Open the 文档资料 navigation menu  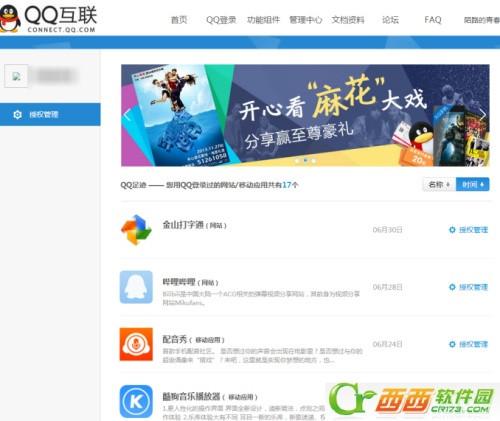[x=348, y=20]
